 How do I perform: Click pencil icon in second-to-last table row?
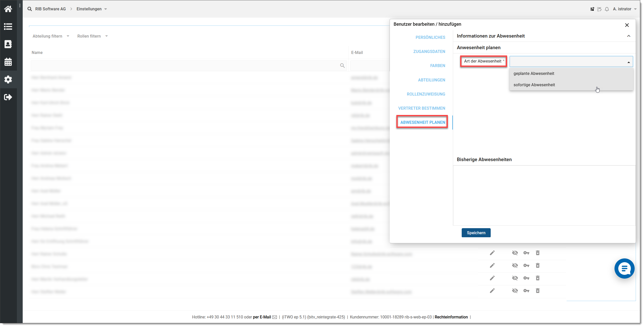(492, 278)
